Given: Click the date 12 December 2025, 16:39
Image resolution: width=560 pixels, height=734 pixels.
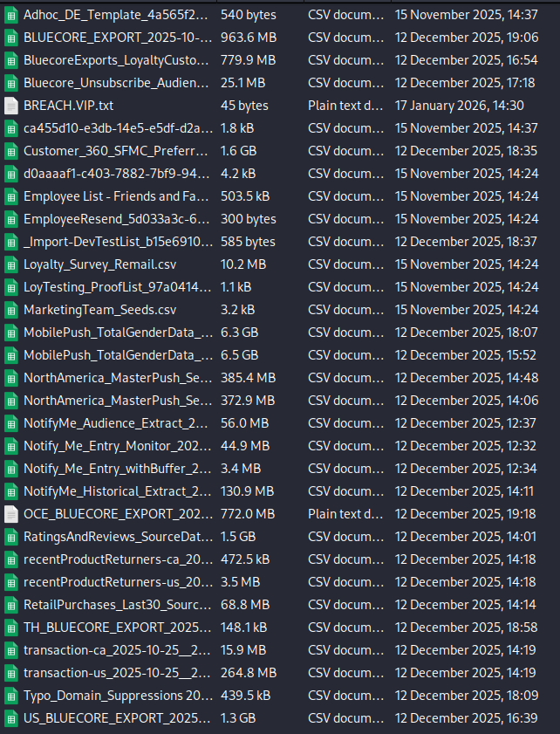Looking at the screenshot, I should (466, 718).
